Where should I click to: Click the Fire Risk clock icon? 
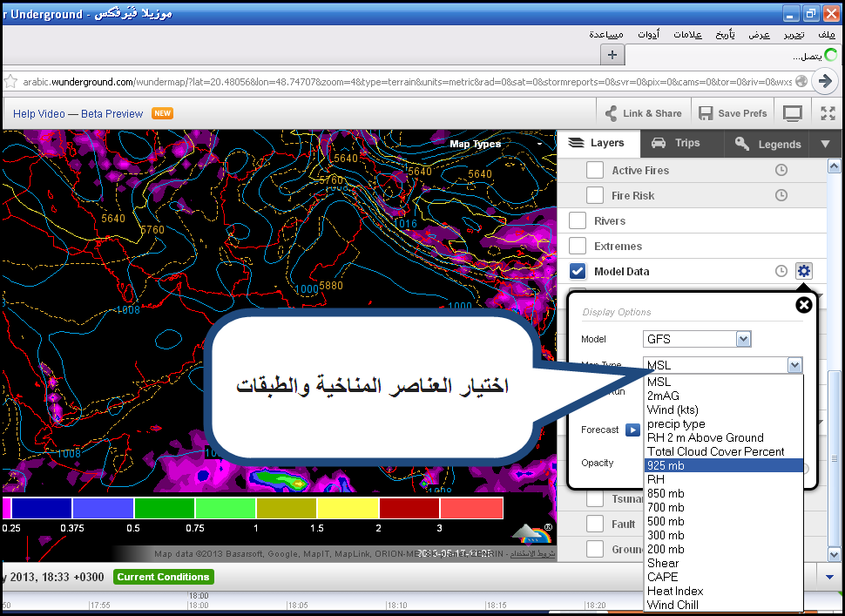point(781,195)
